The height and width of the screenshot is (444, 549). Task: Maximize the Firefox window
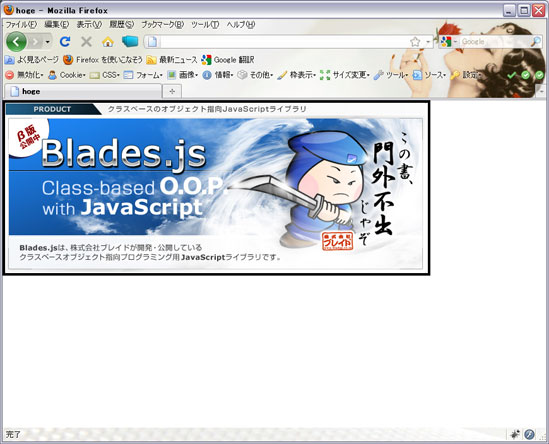coord(524,11)
